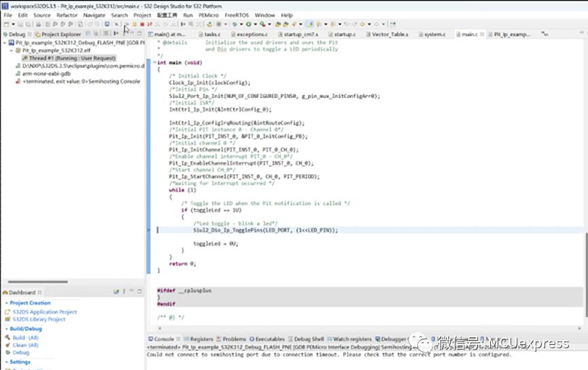The height and width of the screenshot is (370, 588).
Task: Click the Debug view horizontal scrollbar
Action: click(37, 282)
